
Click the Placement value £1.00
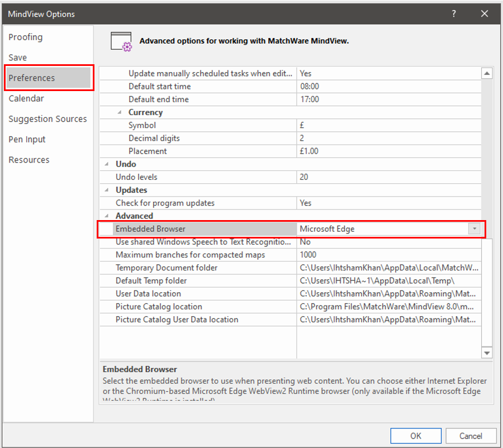click(x=309, y=151)
